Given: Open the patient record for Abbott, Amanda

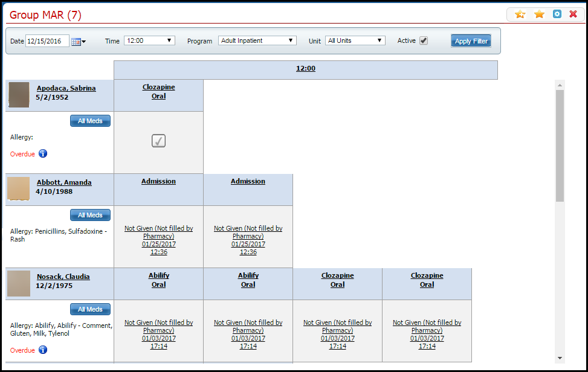Looking at the screenshot, I should click(63, 182).
